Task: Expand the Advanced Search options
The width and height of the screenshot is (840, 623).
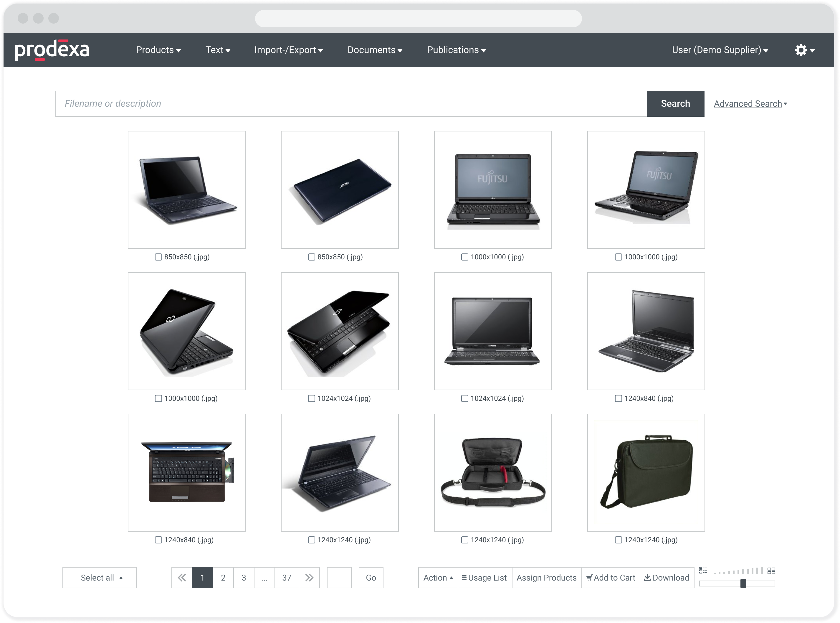Action: pyautogui.click(x=750, y=104)
